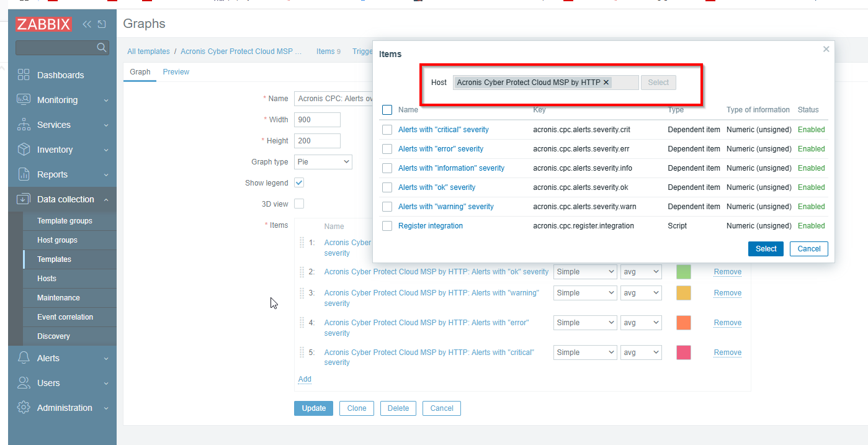Click the Add link under graph items

pos(305,379)
